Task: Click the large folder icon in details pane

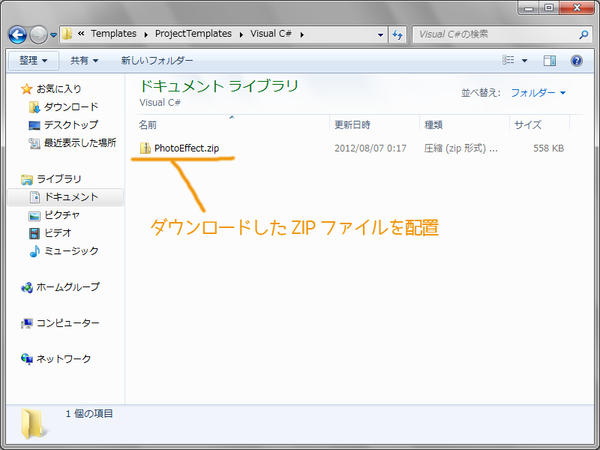Action: pos(33,423)
